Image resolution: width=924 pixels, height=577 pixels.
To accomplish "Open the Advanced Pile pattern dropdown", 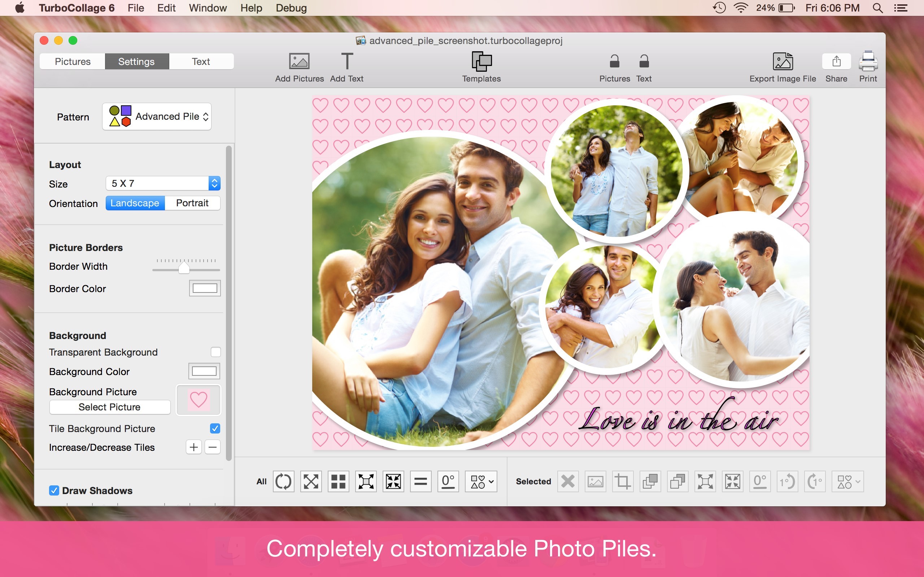I will tap(157, 116).
